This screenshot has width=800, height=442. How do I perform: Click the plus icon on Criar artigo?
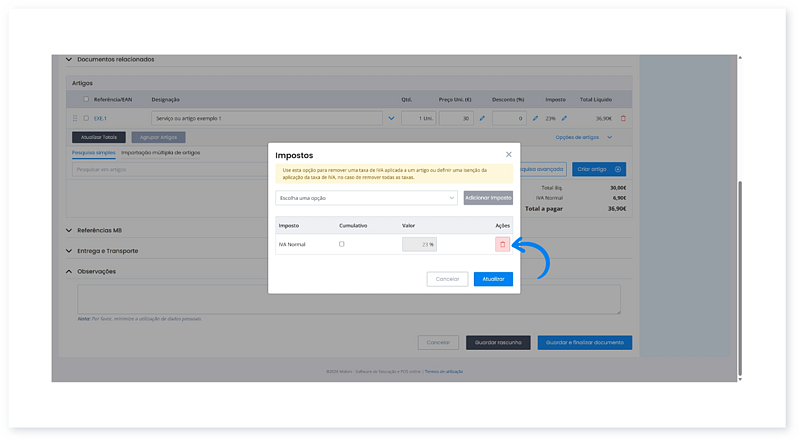pos(619,170)
